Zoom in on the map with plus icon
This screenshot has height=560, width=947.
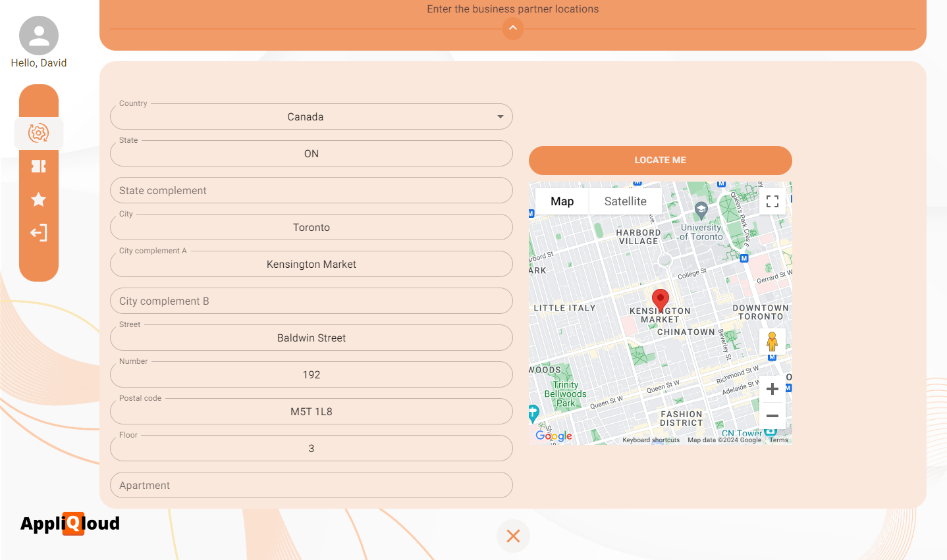tap(772, 389)
